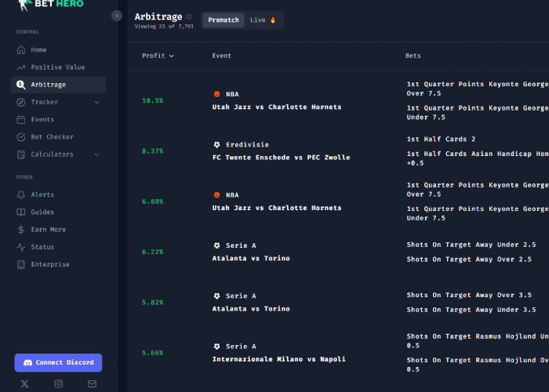Click the Home house icon
This screenshot has width=549, height=392.
pyautogui.click(x=21, y=50)
